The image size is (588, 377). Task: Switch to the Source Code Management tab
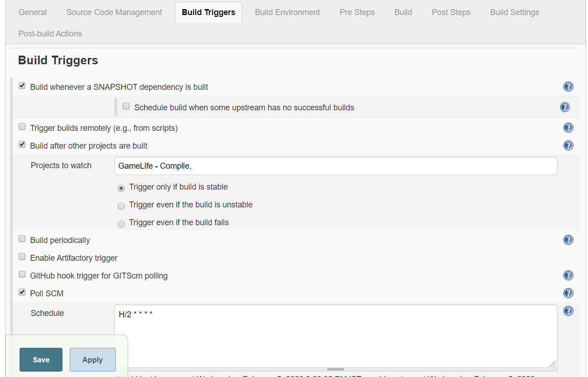(x=114, y=12)
